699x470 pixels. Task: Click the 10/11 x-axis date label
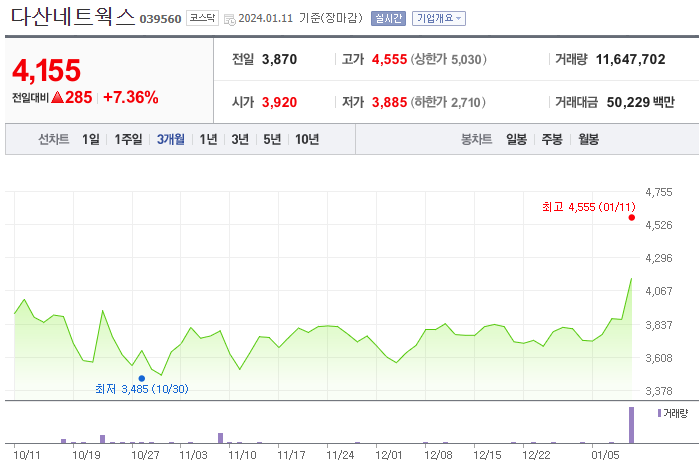27,455
